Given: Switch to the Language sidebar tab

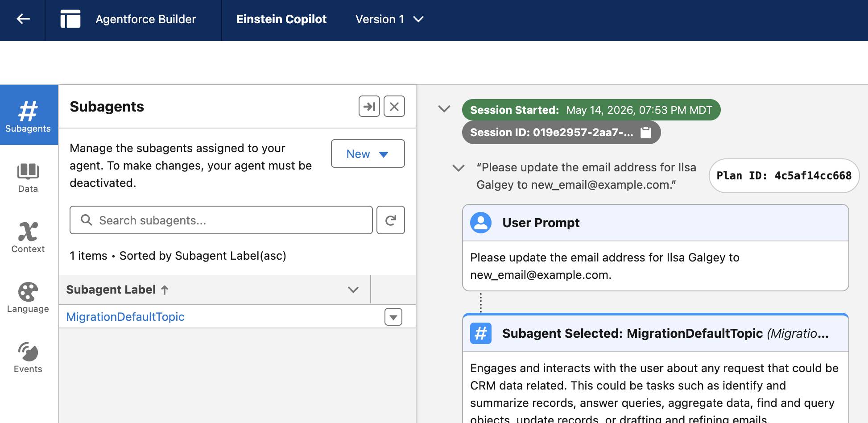Looking at the screenshot, I should point(28,298).
